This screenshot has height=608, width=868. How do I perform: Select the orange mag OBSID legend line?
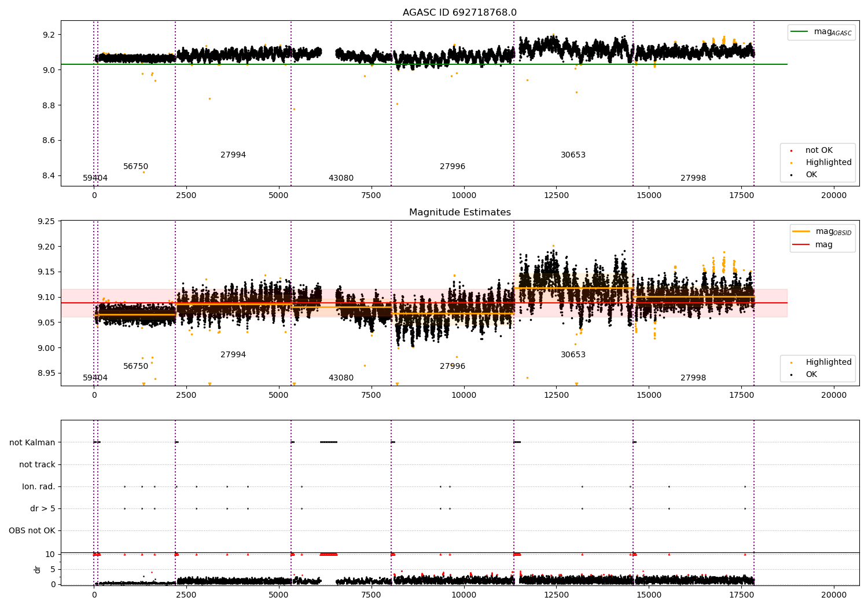pyautogui.click(x=801, y=232)
